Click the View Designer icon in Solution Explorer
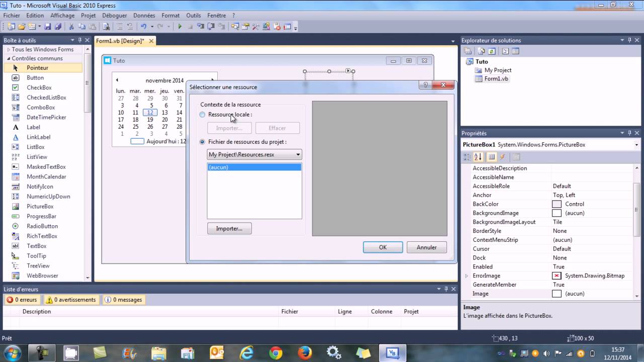Screen dimensions: 644x362 click(x=515, y=51)
